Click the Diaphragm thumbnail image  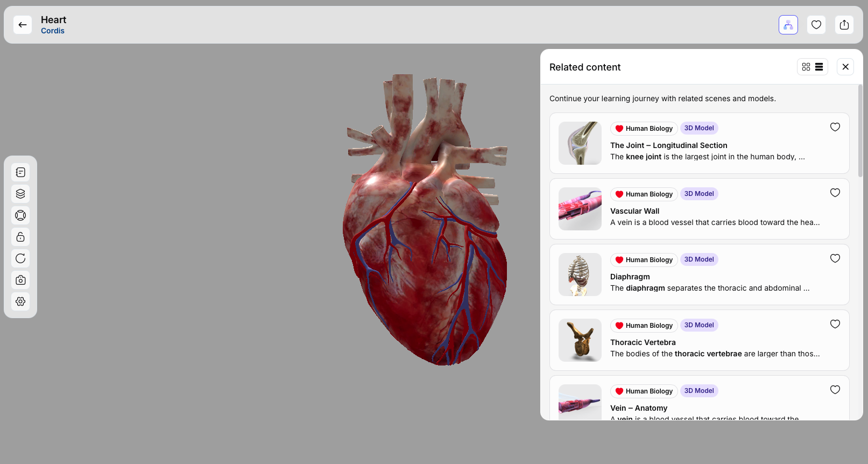coord(580,275)
